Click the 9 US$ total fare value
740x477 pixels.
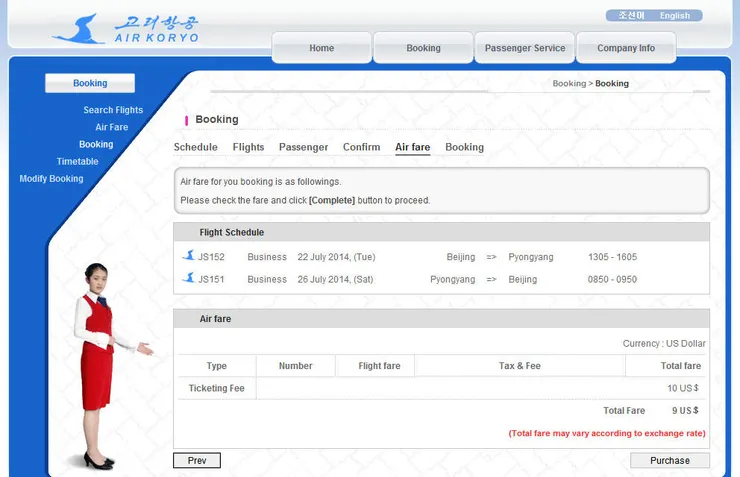(685, 410)
